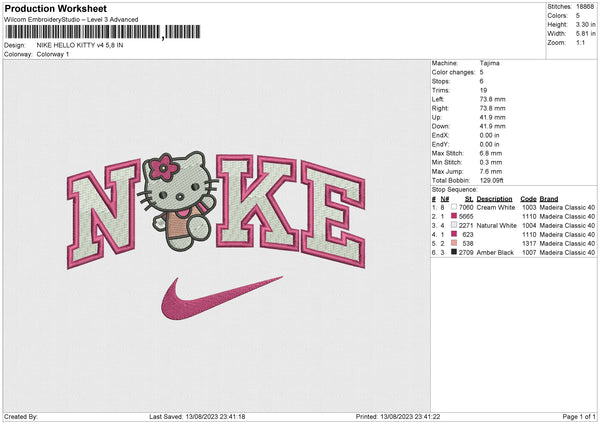600x424 pixels.
Task: Click the 'Stops:' label
Action: 441,81
